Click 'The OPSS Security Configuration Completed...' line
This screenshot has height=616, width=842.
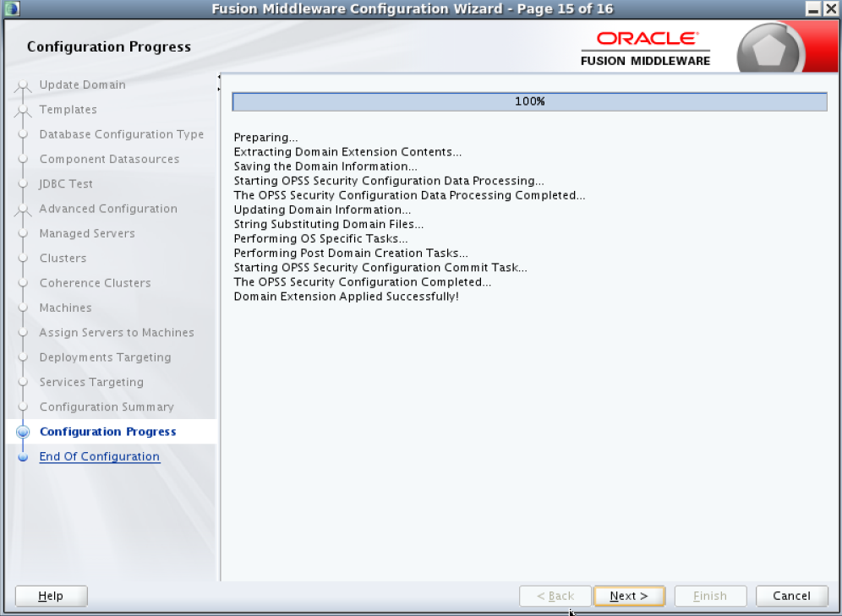coord(362,282)
